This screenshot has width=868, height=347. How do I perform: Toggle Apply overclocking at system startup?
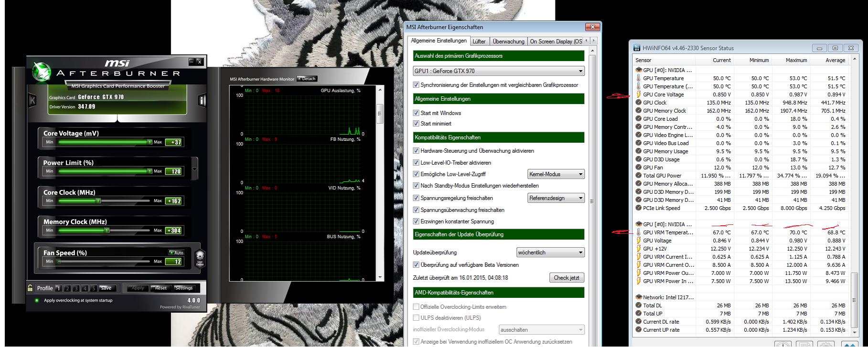pos(37,301)
